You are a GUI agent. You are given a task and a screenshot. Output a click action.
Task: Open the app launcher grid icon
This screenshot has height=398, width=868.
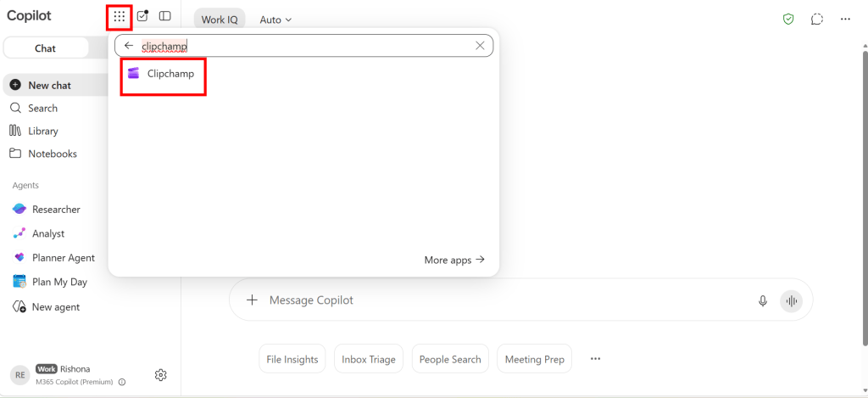click(x=119, y=16)
